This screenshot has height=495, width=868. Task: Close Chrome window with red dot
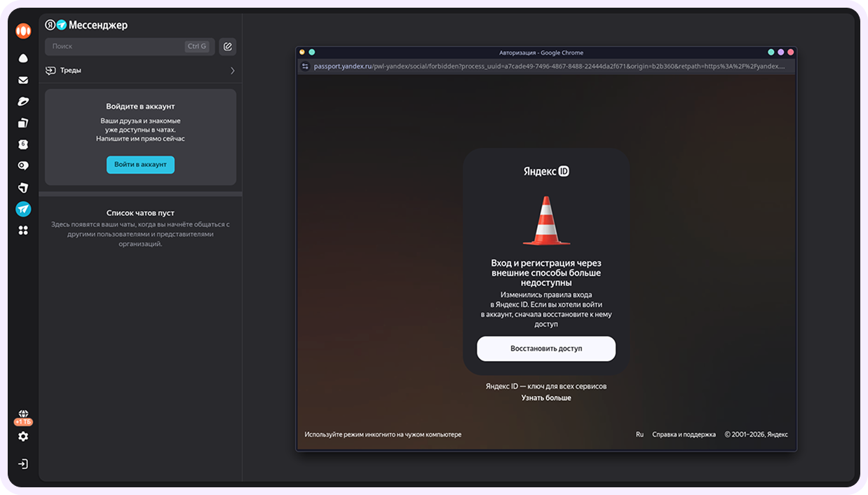[x=791, y=52]
